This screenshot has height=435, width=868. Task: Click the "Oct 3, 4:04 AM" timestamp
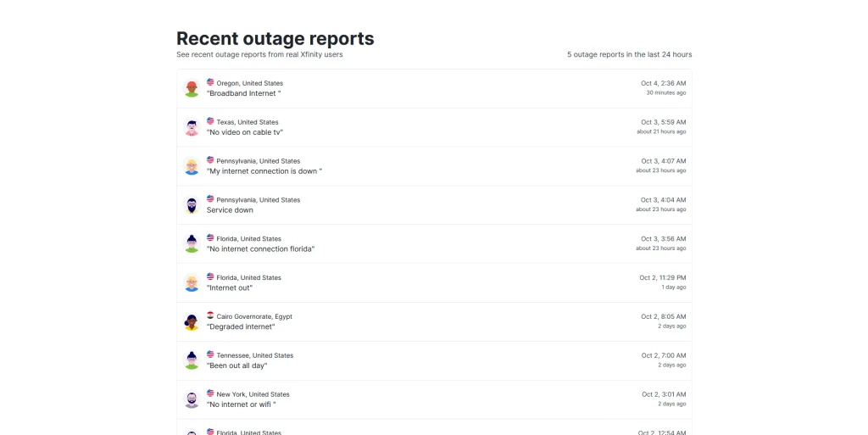(x=663, y=200)
